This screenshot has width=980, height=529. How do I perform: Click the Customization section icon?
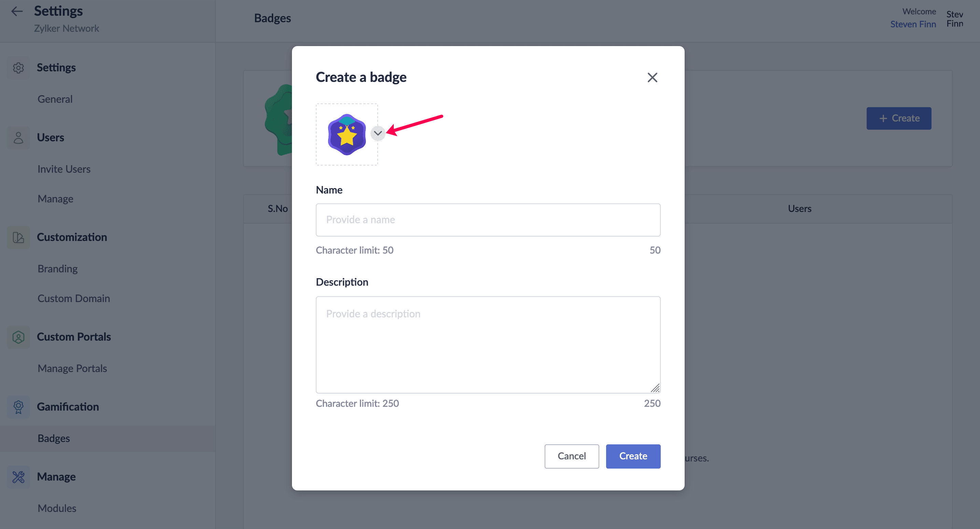18,237
